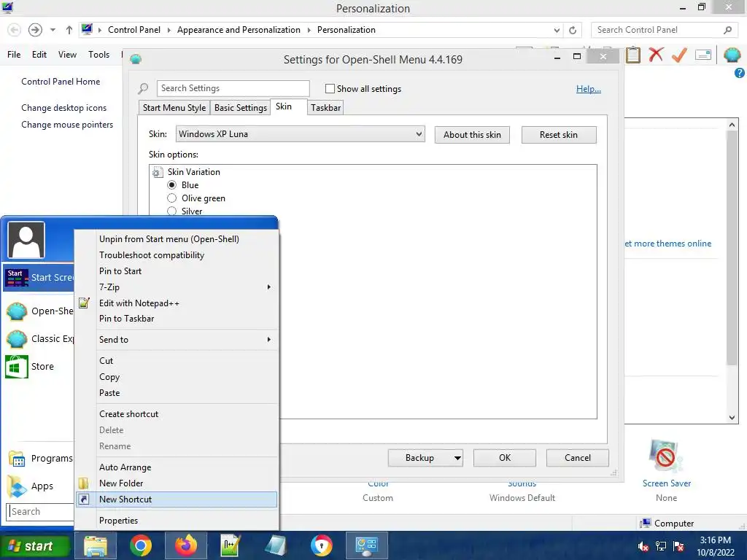Click the Email toolbar icon
Image resolution: width=747 pixels, height=560 pixels.
tap(703, 55)
